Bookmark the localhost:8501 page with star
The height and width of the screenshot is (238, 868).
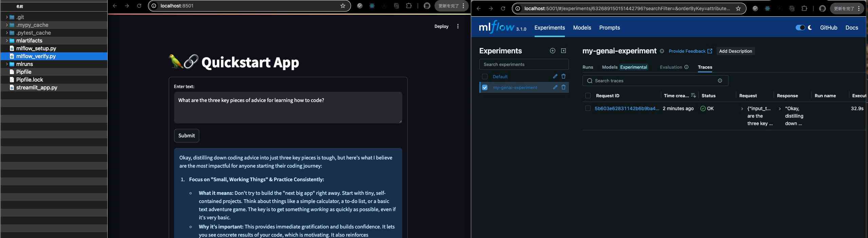point(343,6)
